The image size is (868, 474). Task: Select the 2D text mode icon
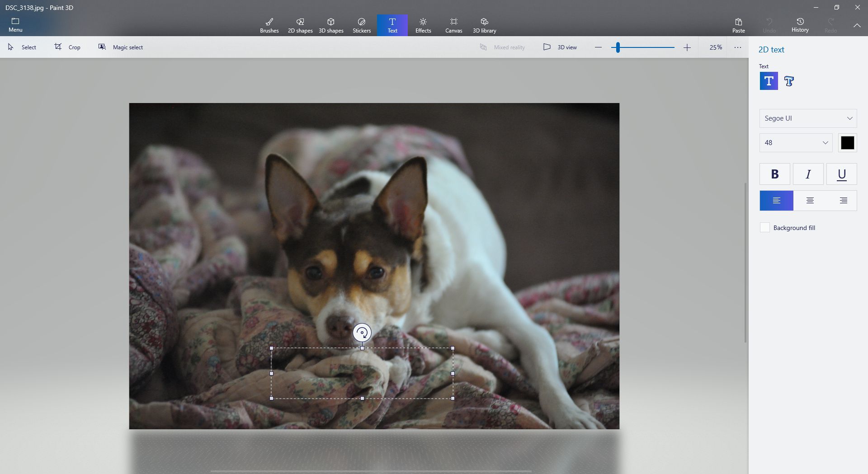[769, 81]
